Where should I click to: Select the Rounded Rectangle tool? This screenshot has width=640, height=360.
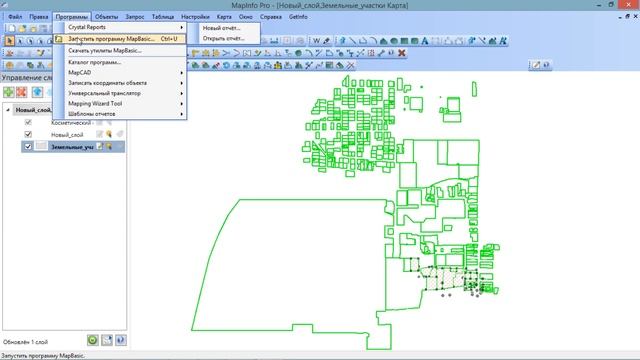(414, 40)
